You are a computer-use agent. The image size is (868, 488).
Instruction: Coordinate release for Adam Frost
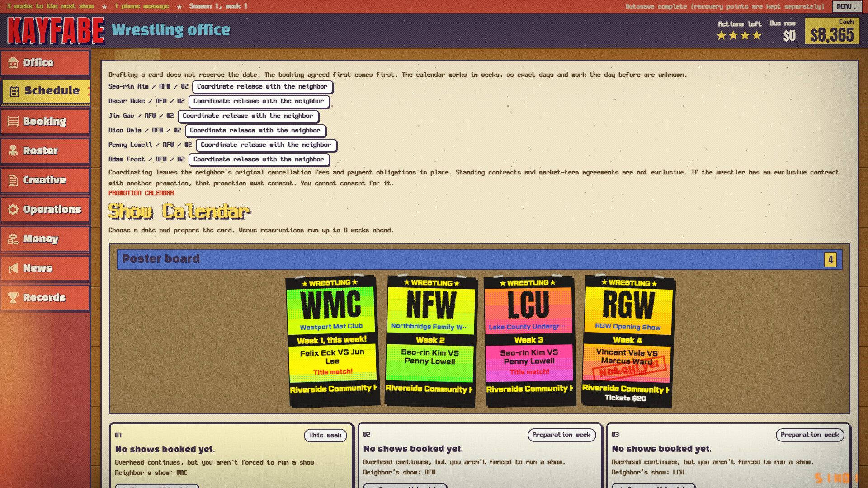[x=259, y=160]
